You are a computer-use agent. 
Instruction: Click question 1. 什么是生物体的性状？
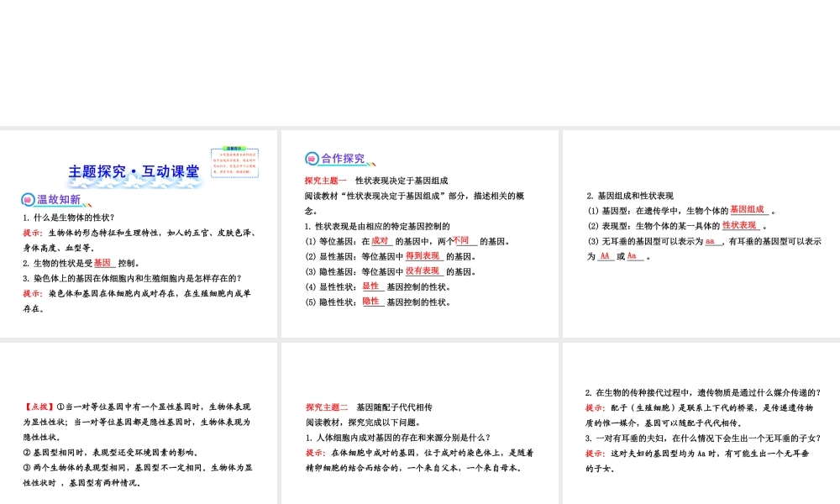[69, 218]
